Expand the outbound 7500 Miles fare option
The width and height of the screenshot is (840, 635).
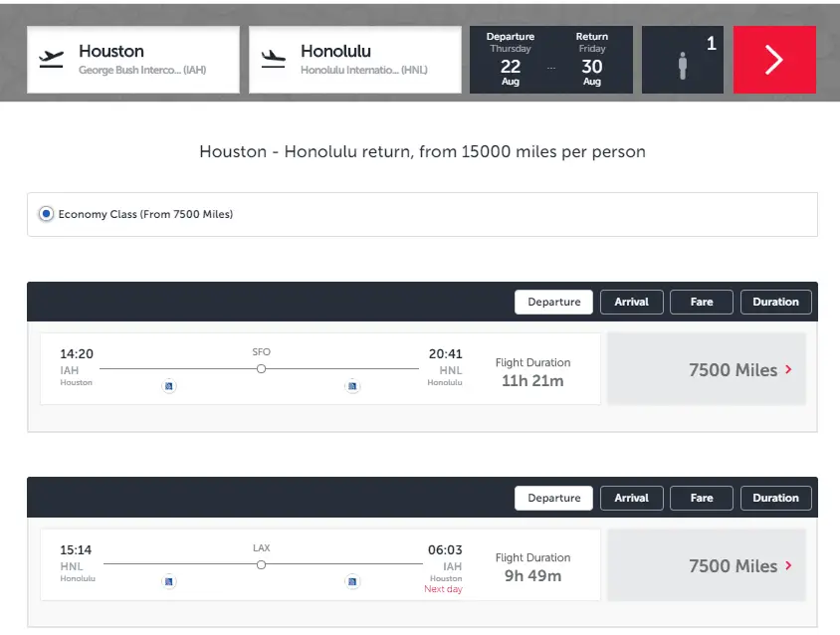[706, 370]
